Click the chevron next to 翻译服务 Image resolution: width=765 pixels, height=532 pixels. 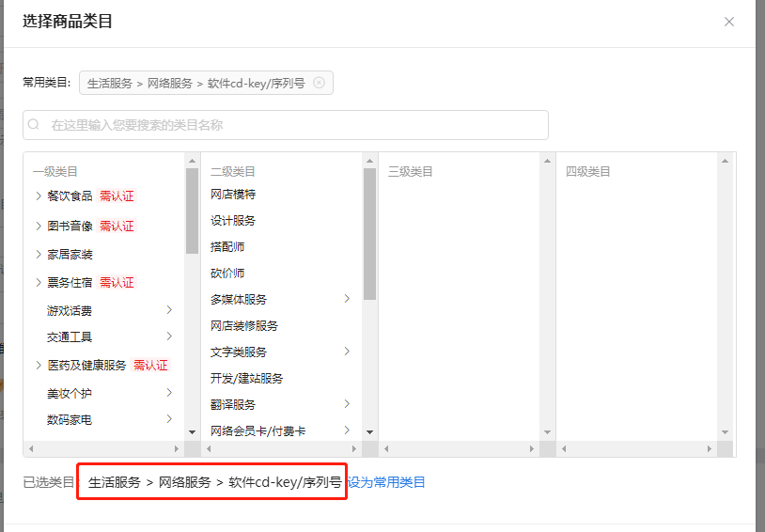(346, 404)
